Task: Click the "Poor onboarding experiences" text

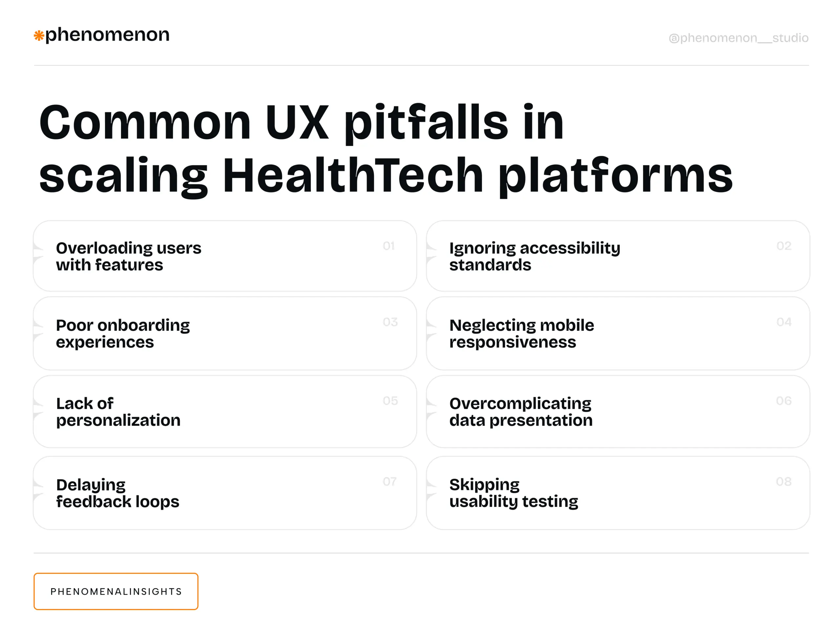Action: (123, 333)
